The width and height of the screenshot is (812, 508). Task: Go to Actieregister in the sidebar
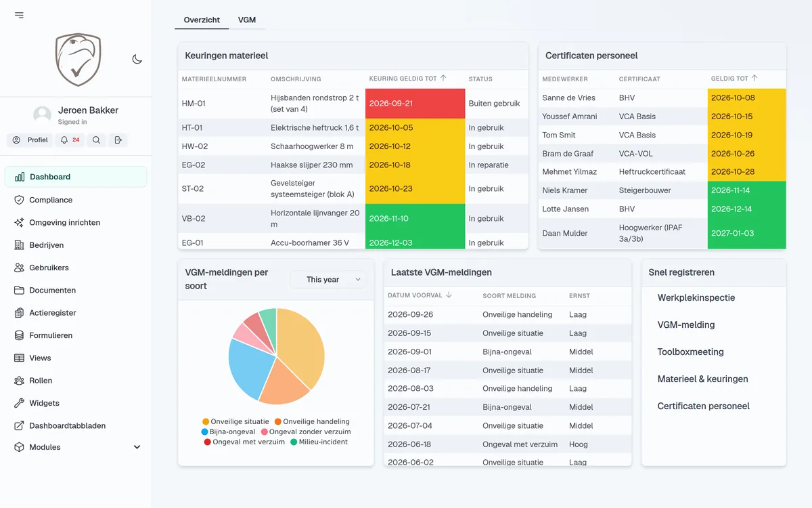coord(76,313)
